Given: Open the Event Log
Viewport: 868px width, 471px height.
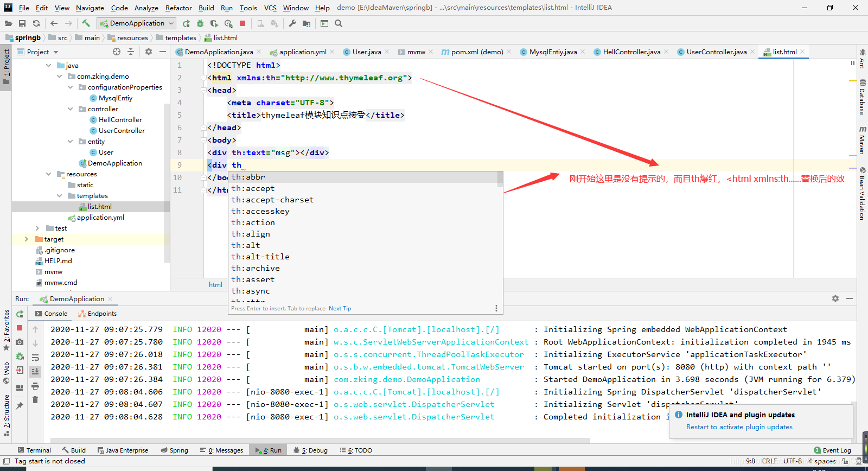Looking at the screenshot, I should click(832, 450).
